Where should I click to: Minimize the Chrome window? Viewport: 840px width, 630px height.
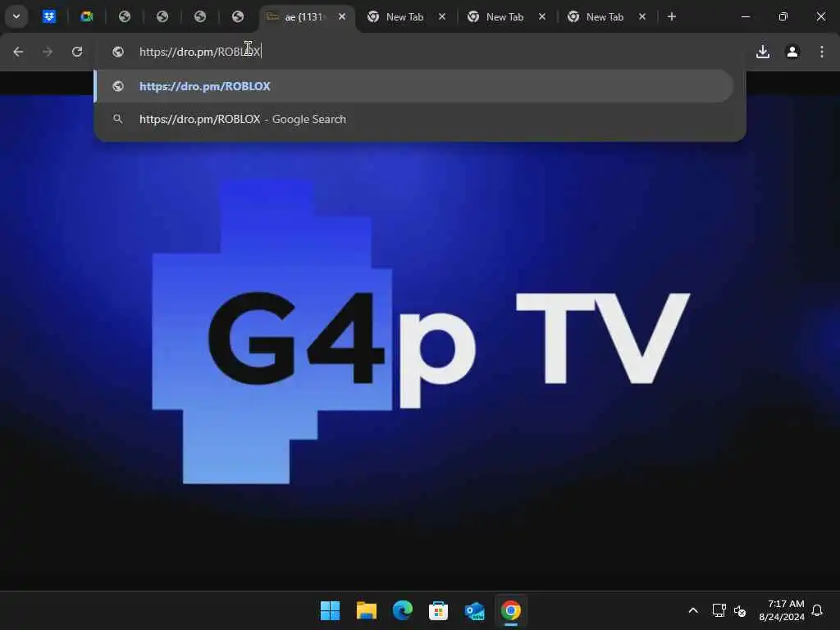(745, 16)
